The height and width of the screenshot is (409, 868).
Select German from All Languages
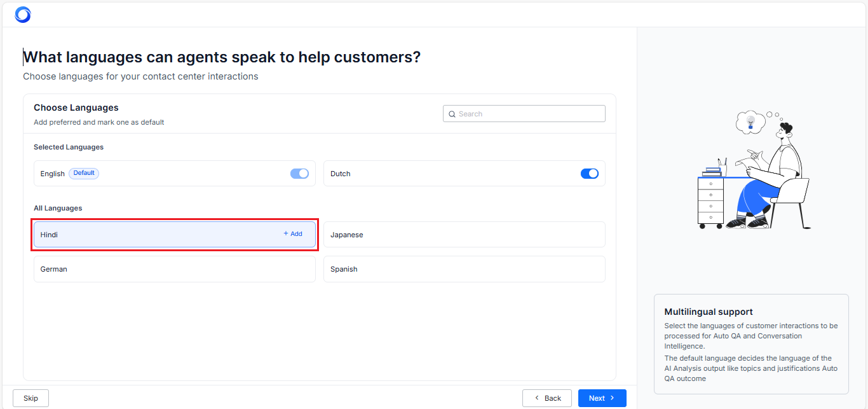tap(174, 269)
